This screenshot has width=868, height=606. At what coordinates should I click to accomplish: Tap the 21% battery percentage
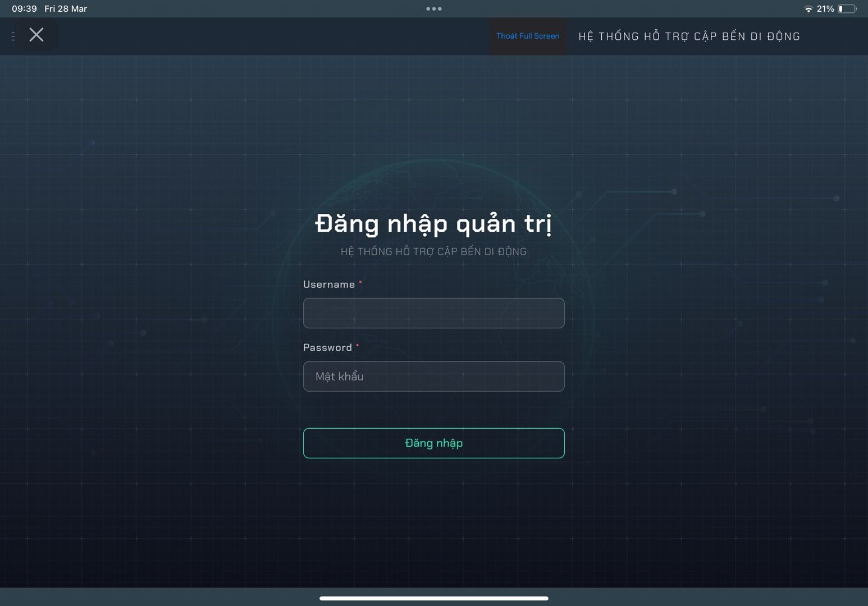pyautogui.click(x=825, y=9)
